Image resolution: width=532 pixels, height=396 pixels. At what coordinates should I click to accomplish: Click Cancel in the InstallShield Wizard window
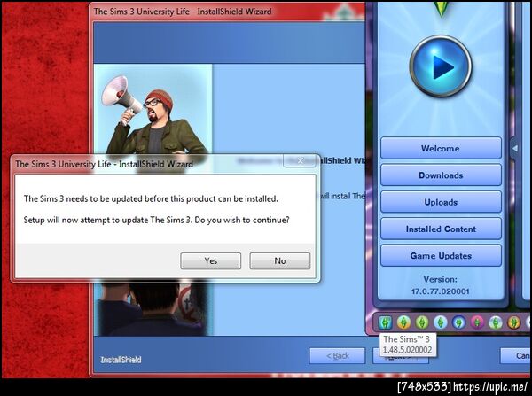[516, 355]
